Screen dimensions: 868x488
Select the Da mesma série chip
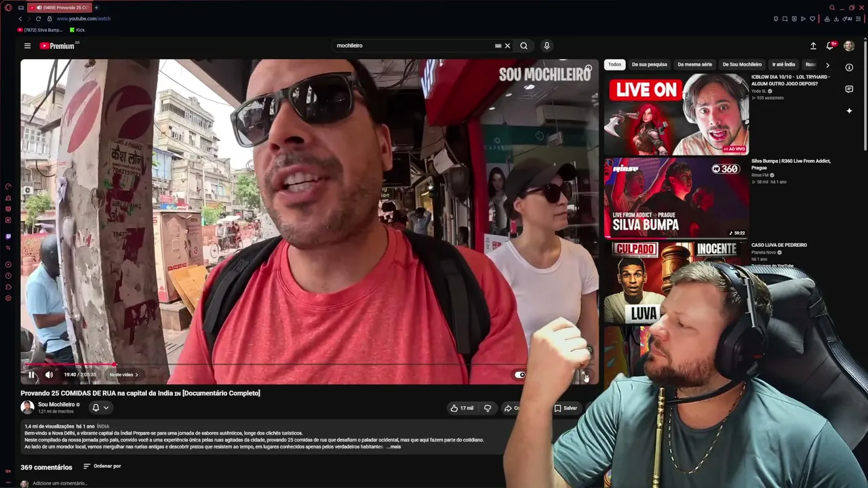coord(695,64)
